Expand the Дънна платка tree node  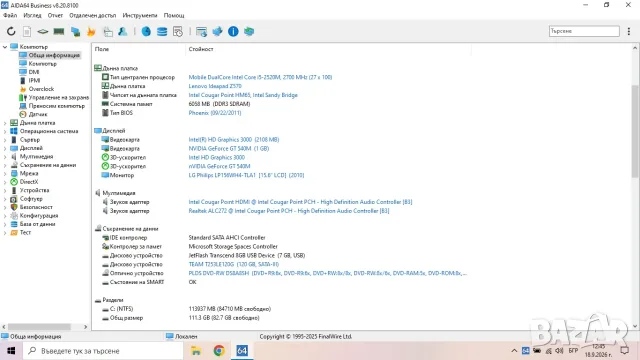click(x=5, y=123)
